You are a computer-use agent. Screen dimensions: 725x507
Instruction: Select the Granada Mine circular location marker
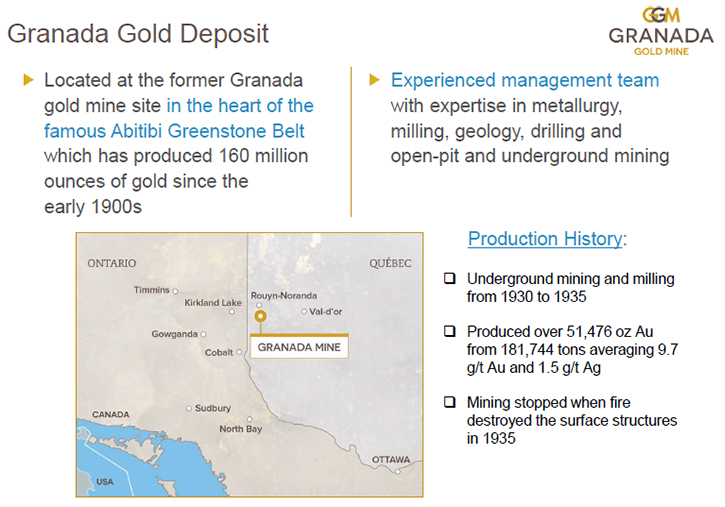260,316
